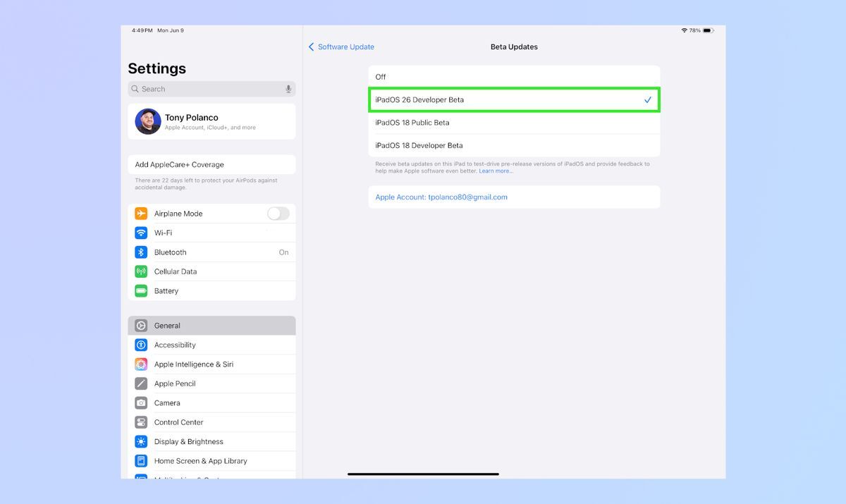Screen dimensions: 846x504
Task: Choose iPadOS 18 Developer Beta
Action: [x=514, y=145]
